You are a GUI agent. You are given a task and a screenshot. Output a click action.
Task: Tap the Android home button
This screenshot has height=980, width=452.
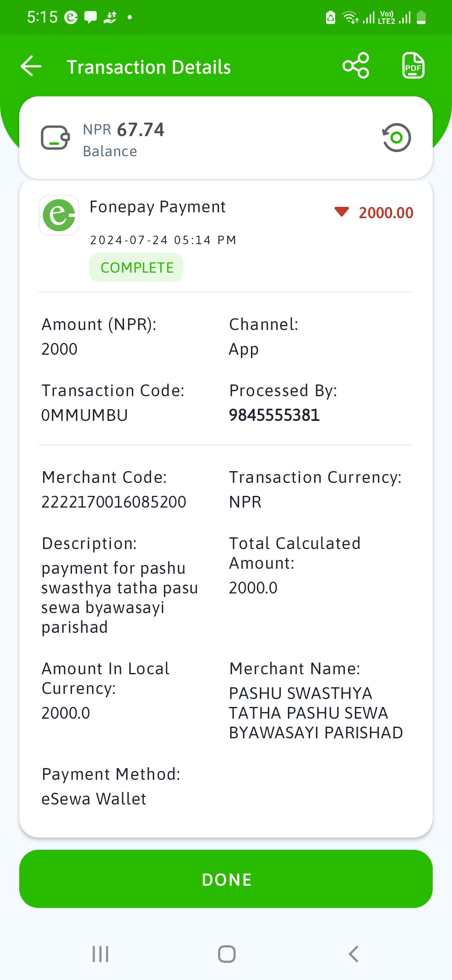[x=226, y=954]
